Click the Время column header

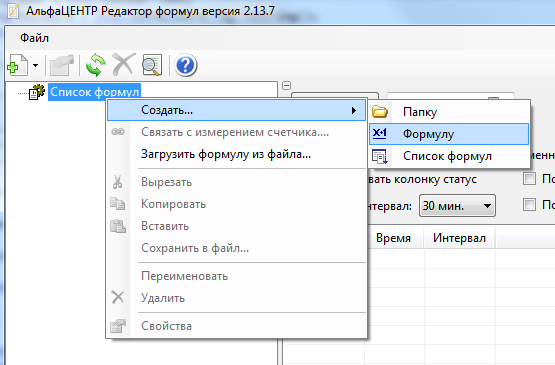(x=393, y=238)
